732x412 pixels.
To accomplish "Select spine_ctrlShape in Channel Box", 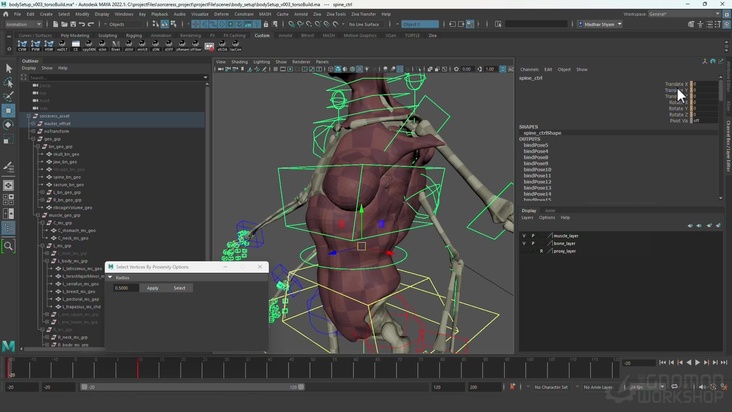I will tap(542, 133).
